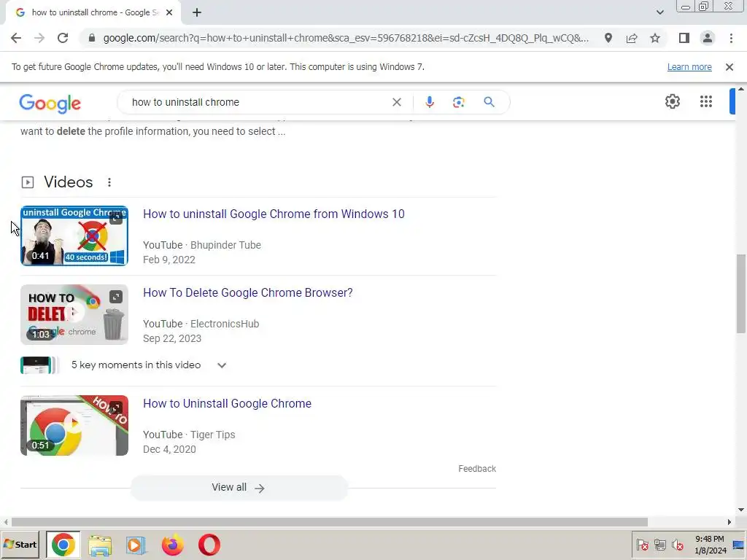Switch to Chrome in the taskbar
747x560 pixels.
(x=63, y=545)
